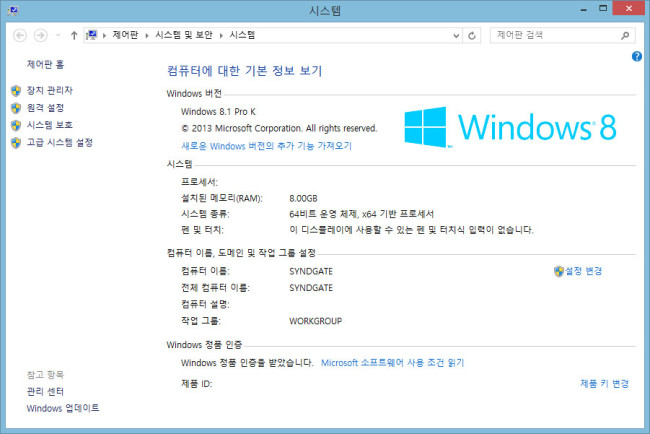The height and width of the screenshot is (434, 650).
Task: Maximize the 시스템 window
Action: pos(603,8)
